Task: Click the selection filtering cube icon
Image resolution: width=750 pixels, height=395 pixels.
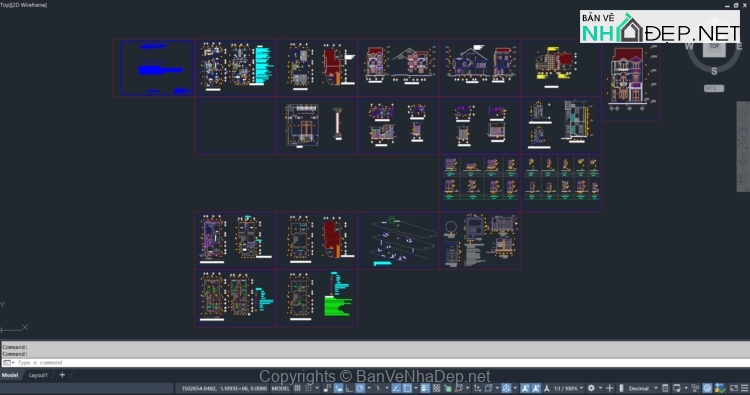Action: (x=489, y=388)
